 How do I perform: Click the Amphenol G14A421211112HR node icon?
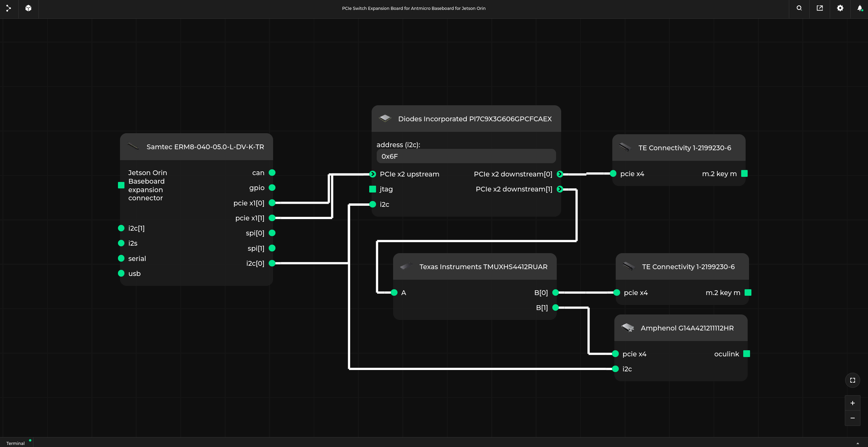pyautogui.click(x=628, y=328)
